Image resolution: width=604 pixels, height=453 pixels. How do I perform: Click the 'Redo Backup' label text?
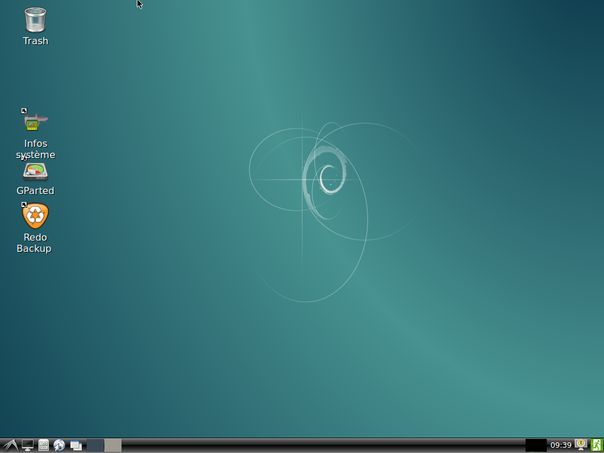tap(34, 243)
